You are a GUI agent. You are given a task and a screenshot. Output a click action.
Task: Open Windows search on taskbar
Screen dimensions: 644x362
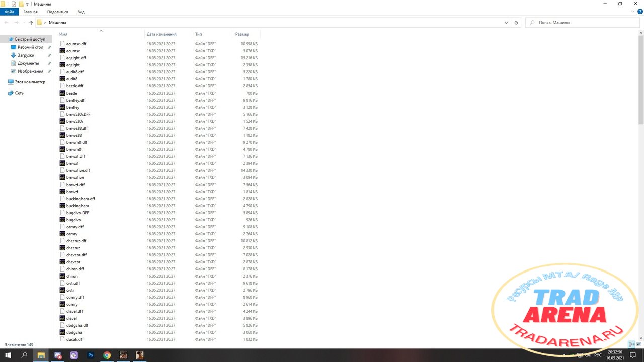click(x=24, y=355)
